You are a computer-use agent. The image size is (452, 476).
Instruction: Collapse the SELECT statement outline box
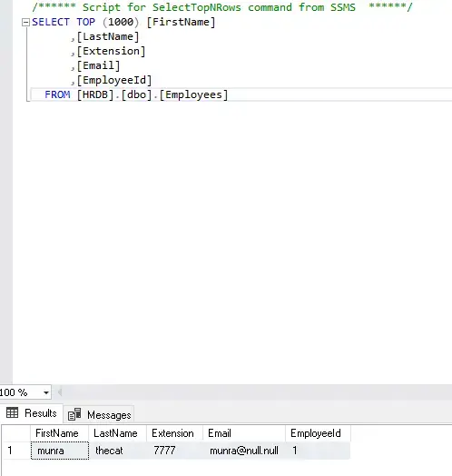pyautogui.click(x=26, y=23)
